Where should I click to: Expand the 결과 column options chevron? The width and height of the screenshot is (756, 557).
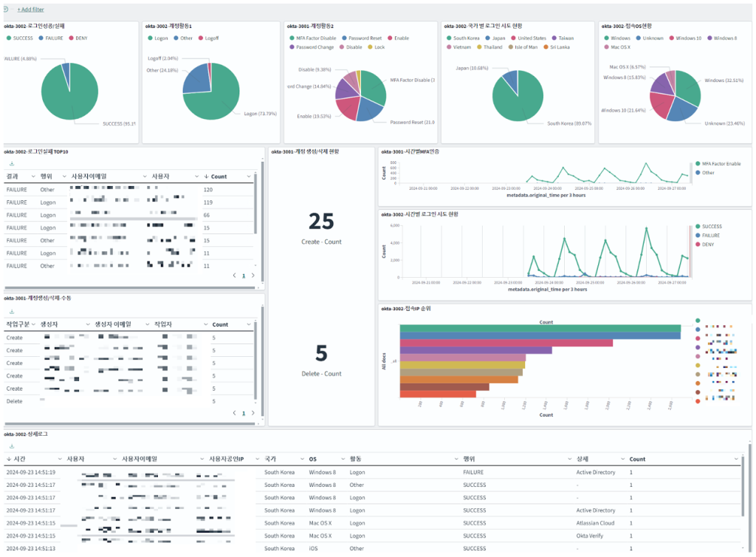pyautogui.click(x=33, y=177)
